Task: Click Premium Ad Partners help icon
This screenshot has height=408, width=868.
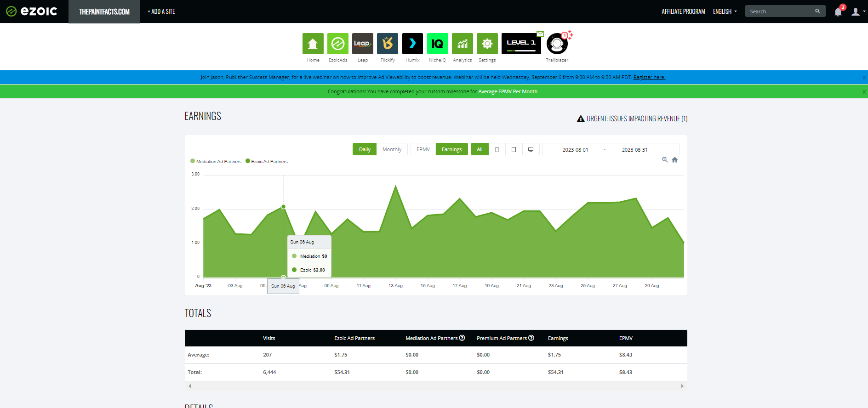Action: (x=531, y=338)
